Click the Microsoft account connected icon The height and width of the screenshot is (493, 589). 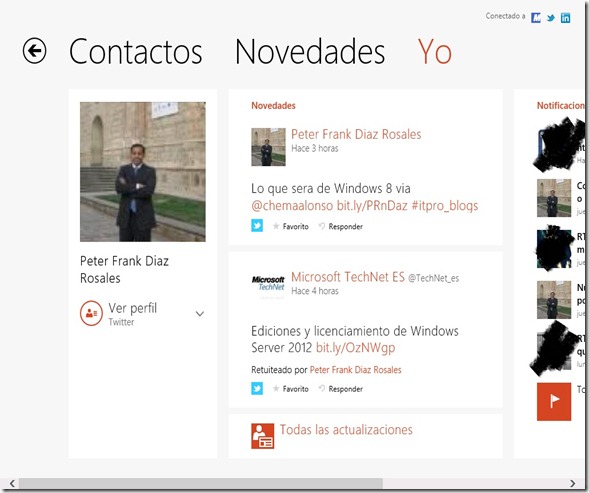536,17
